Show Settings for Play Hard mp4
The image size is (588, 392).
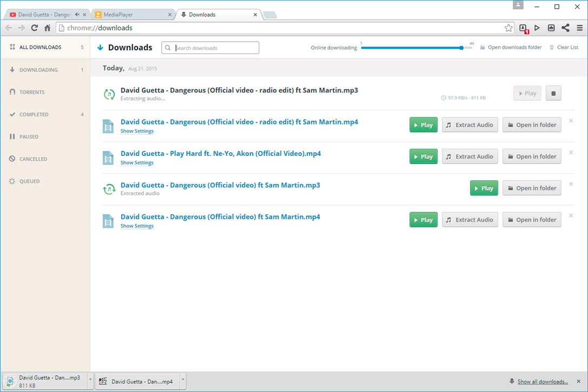[x=137, y=162]
